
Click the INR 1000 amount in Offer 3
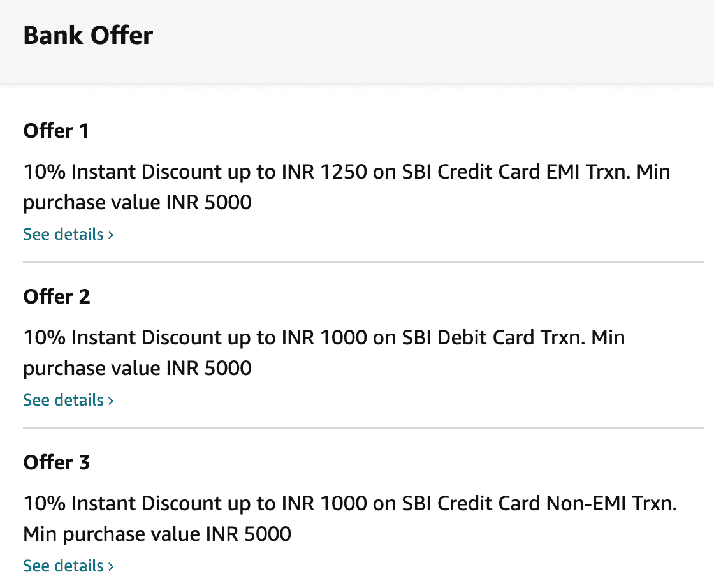[324, 504]
